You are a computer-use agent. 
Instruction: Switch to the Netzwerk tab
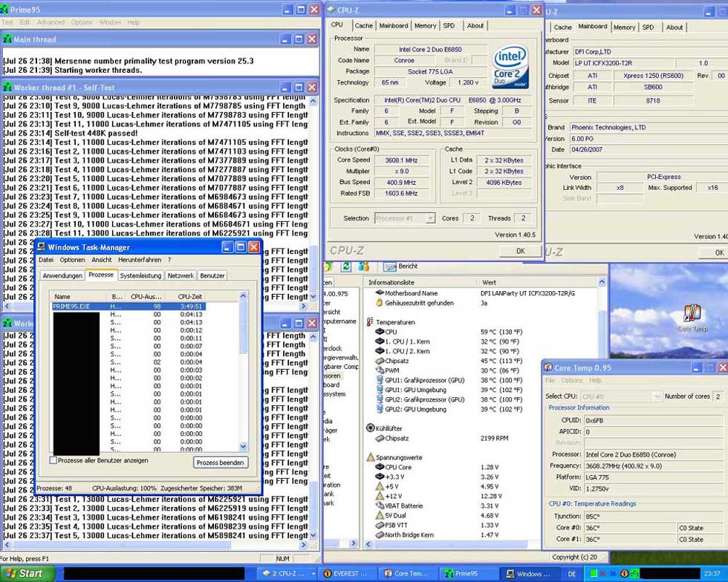point(181,275)
